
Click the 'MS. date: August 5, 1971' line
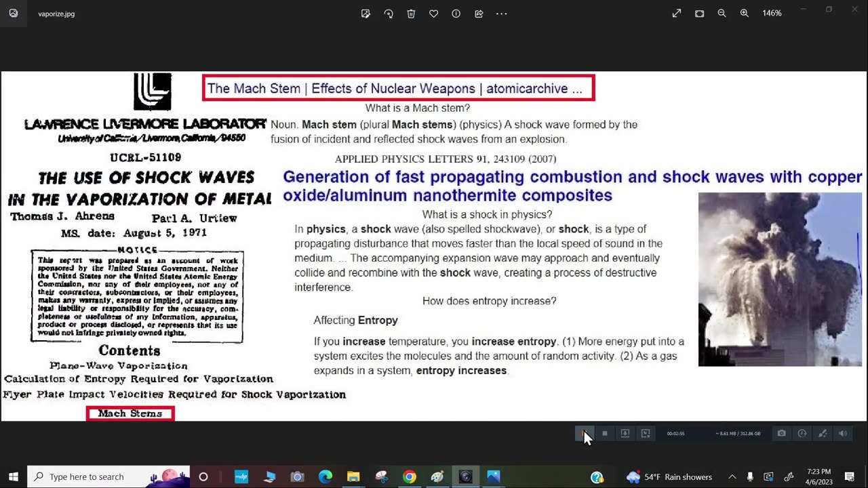pos(134,232)
